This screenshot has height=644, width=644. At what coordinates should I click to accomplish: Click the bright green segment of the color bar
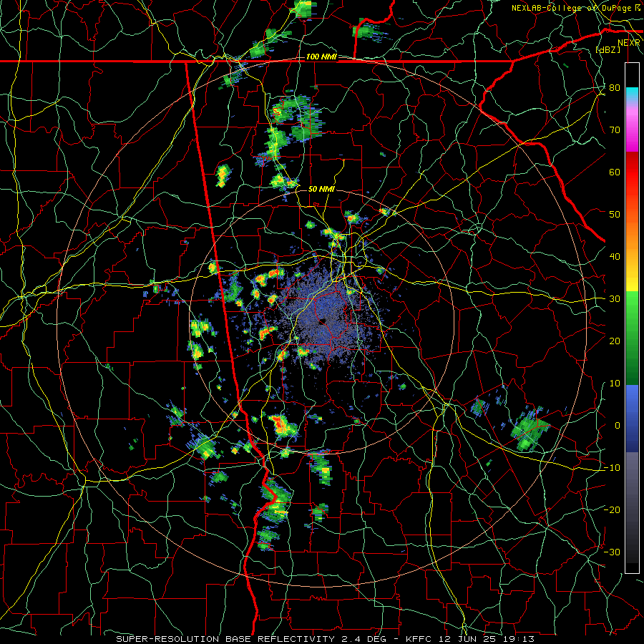632,306
